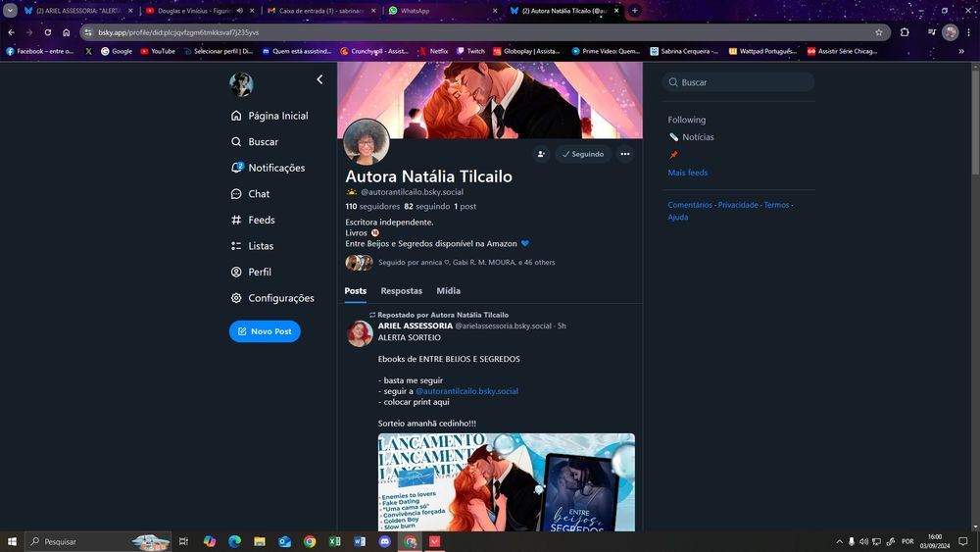This screenshot has width=980, height=552.
Task: Open the Crunchyroll bookmark
Action: point(373,51)
